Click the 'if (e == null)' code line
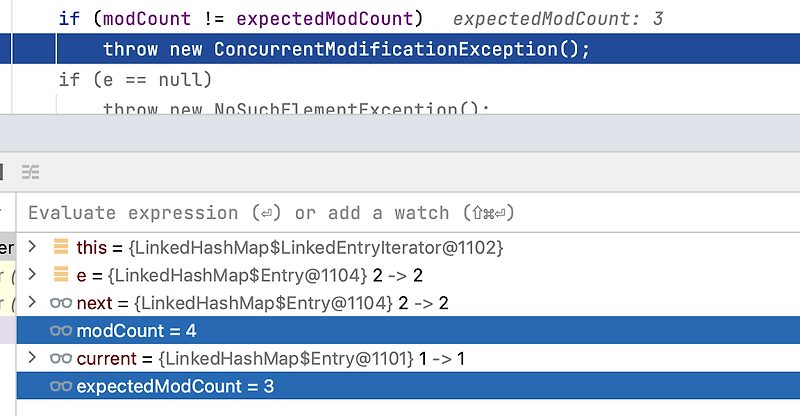 point(135,80)
